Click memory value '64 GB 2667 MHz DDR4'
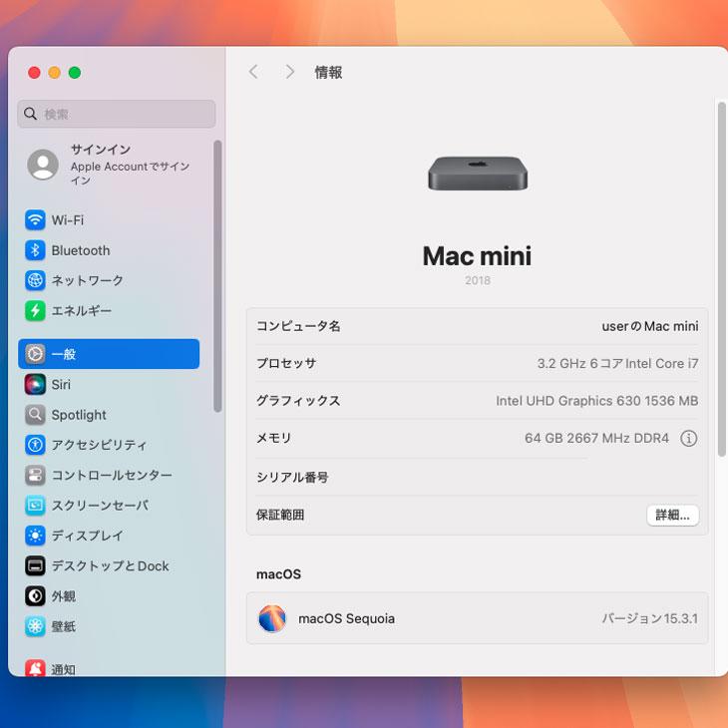Viewport: 728px width, 728px height. (x=596, y=438)
